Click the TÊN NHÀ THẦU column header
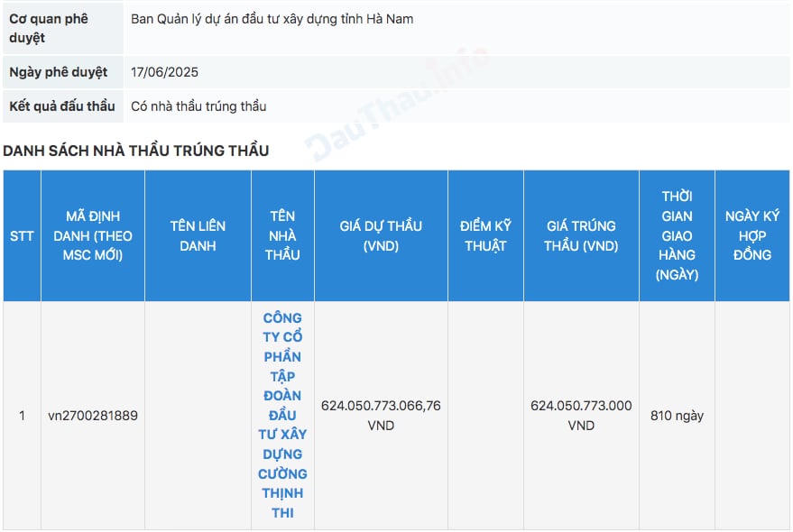The height and width of the screenshot is (532, 793). [x=282, y=235]
